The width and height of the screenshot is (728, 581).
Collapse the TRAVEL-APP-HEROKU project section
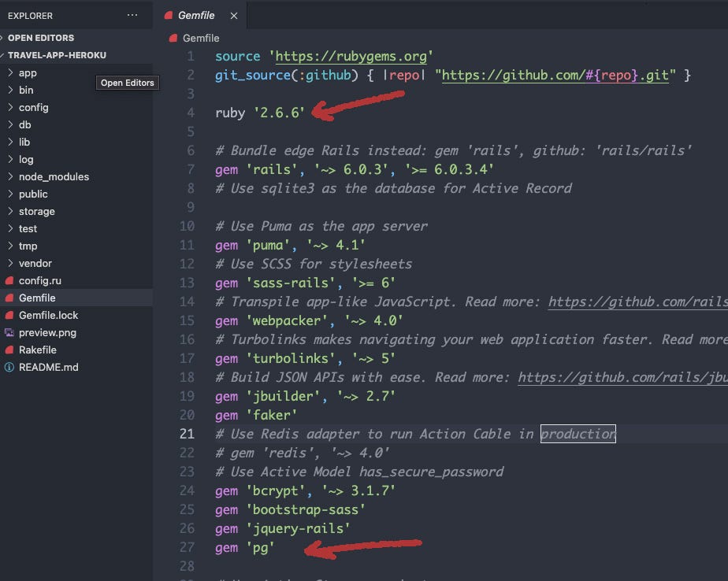(x=57, y=55)
